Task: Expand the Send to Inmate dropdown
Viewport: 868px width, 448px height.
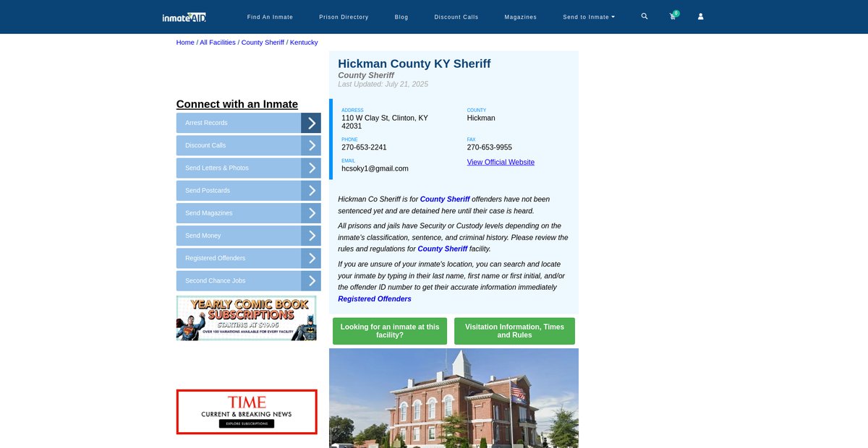Action: (x=589, y=17)
